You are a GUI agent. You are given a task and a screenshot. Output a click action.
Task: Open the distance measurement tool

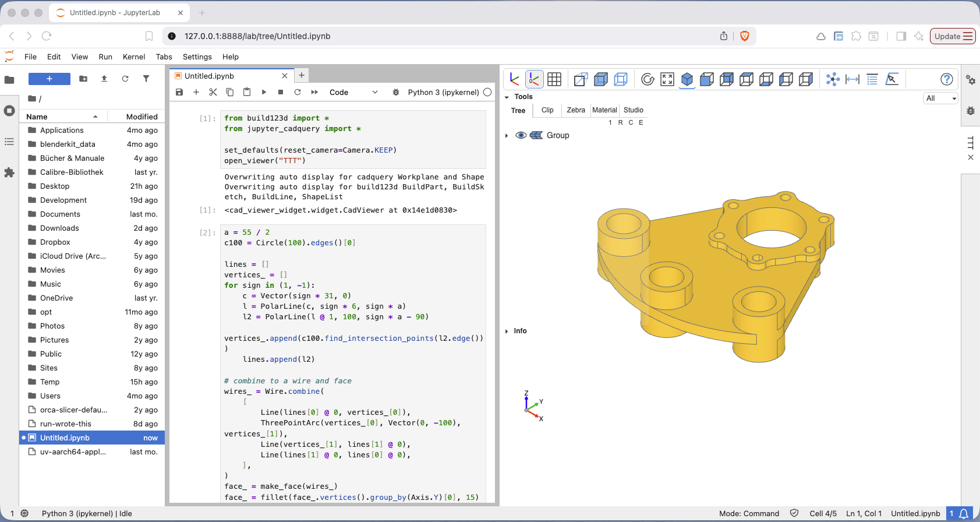coord(852,79)
